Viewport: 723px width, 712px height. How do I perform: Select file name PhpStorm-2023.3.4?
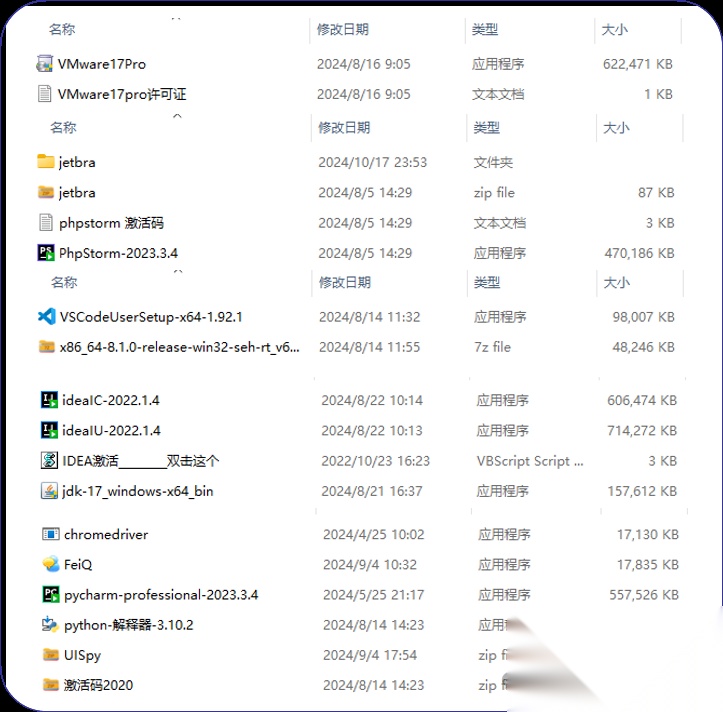(x=119, y=253)
